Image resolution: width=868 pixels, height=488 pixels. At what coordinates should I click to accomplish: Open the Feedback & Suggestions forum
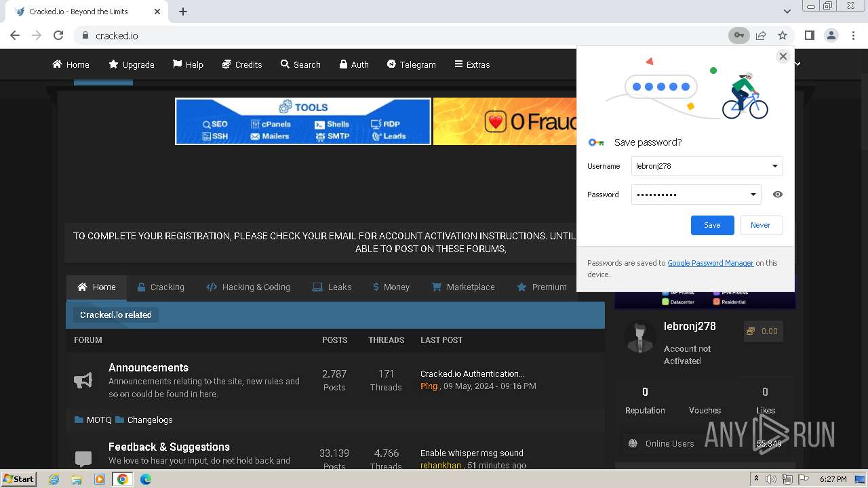tap(169, 447)
